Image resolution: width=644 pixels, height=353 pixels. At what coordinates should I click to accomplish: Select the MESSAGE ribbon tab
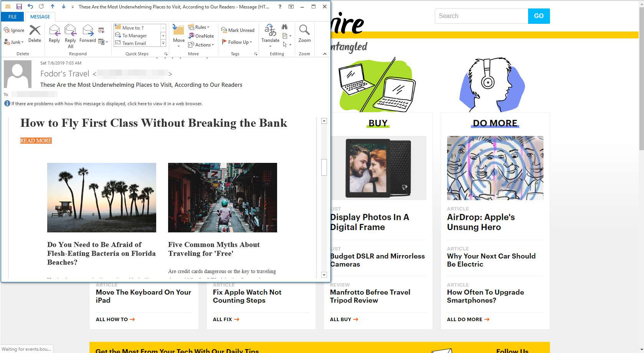click(40, 17)
